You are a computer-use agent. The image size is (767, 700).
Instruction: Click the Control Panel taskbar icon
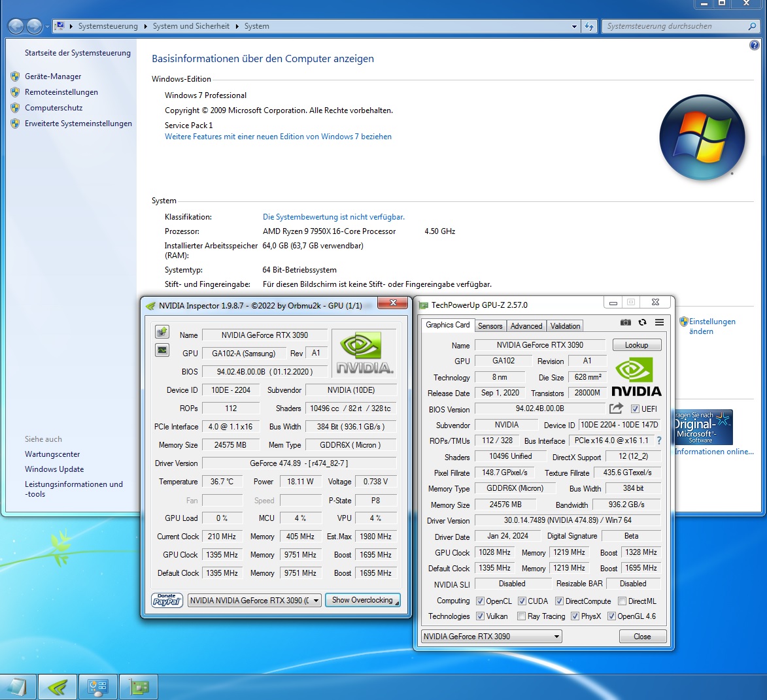click(x=98, y=688)
